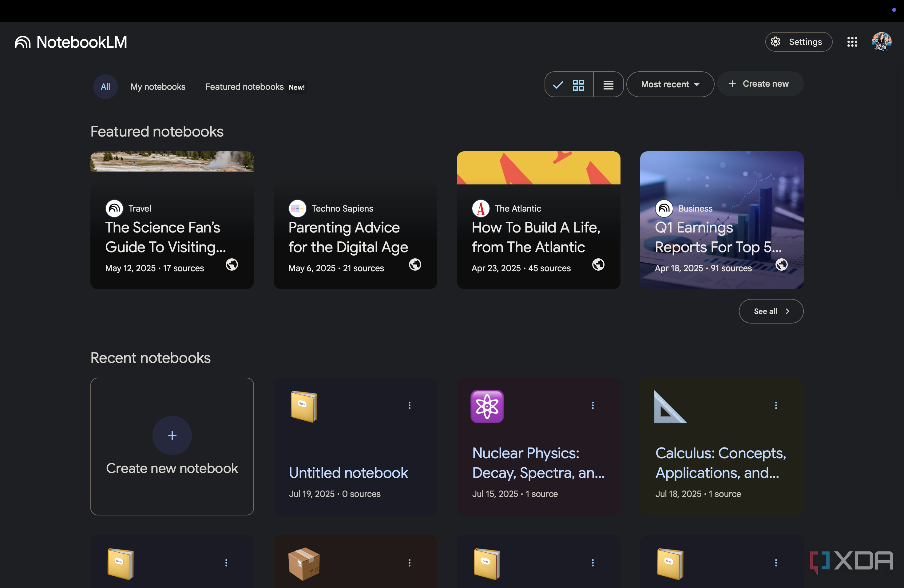
Task: Click the plus Create new notebook card
Action: [172, 446]
